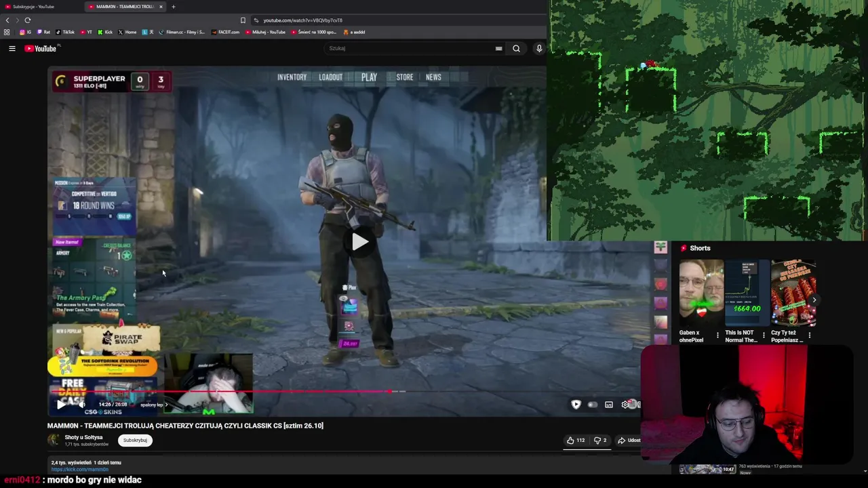
Task: Subscribe via the Subskrybuj button
Action: [x=135, y=441]
